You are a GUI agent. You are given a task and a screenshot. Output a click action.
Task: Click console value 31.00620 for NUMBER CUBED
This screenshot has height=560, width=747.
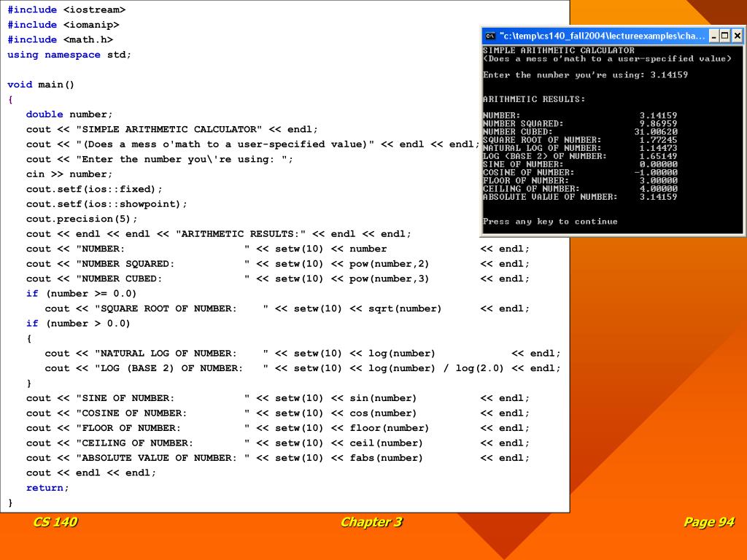(656, 131)
